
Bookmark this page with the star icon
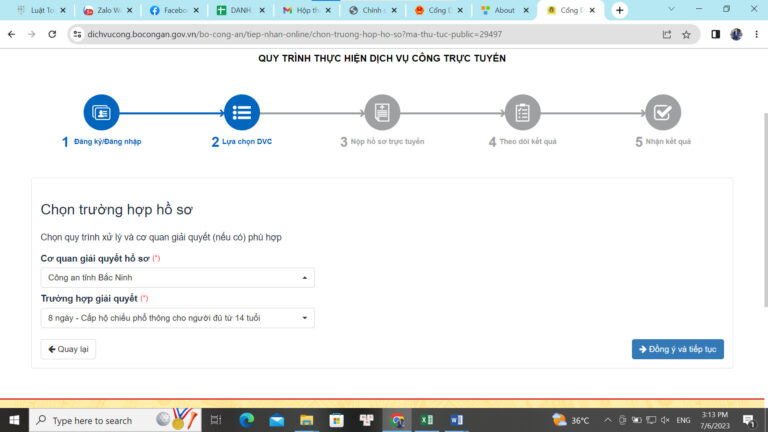[686, 34]
